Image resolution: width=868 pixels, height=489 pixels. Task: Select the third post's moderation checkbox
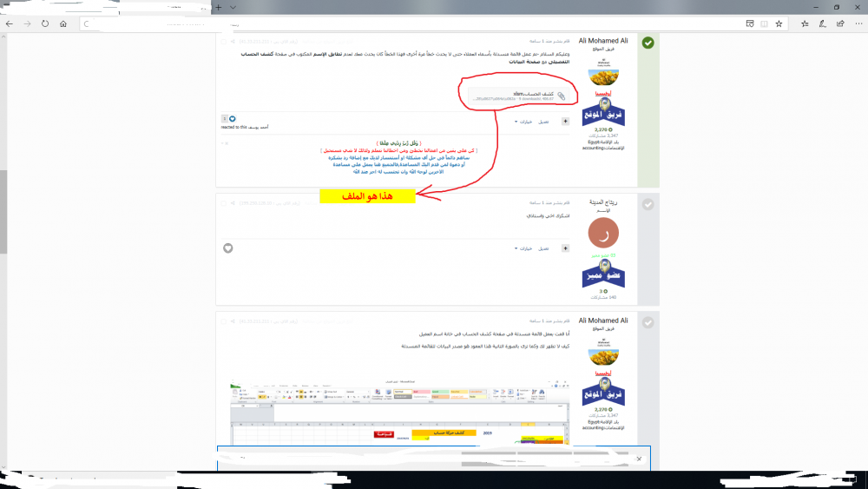[x=224, y=321]
